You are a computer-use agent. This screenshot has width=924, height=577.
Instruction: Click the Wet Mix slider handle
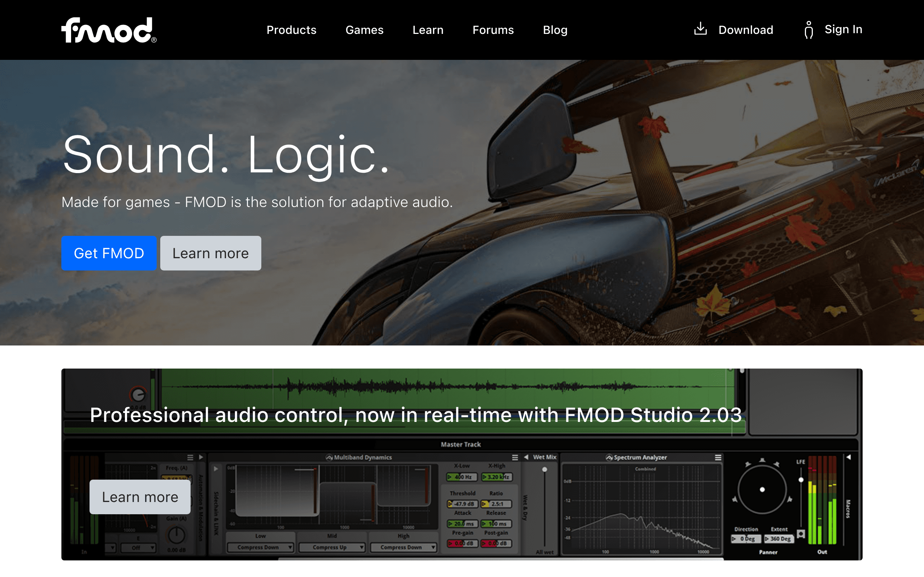[544, 470]
